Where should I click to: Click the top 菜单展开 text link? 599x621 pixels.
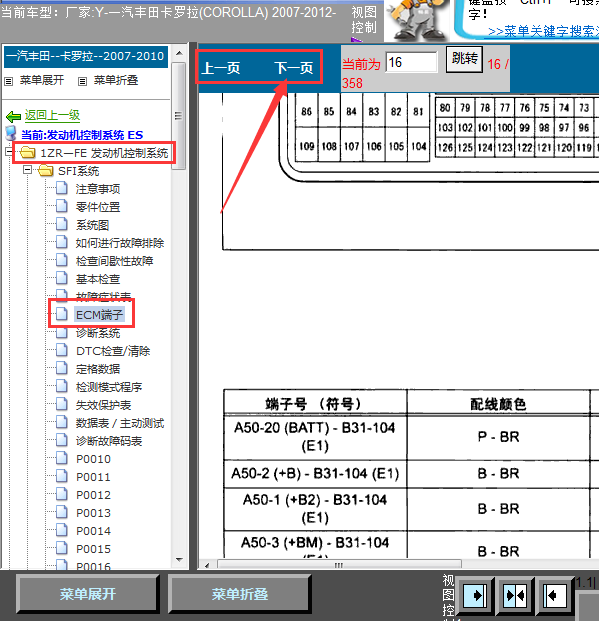42,80
